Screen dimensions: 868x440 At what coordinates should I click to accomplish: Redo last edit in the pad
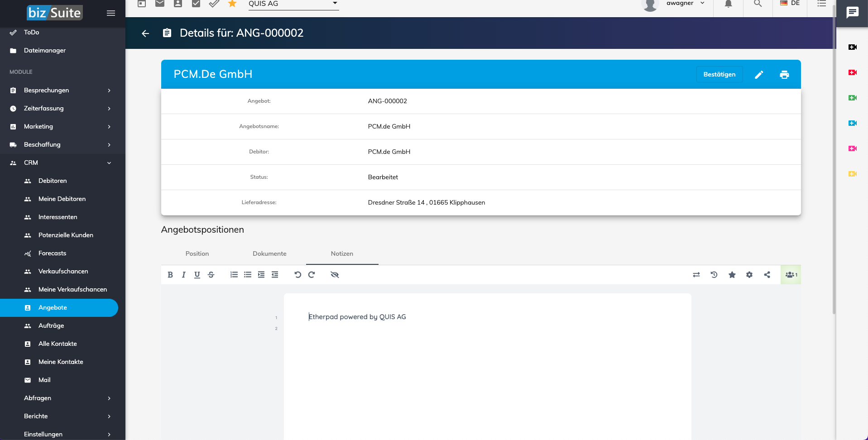312,275
